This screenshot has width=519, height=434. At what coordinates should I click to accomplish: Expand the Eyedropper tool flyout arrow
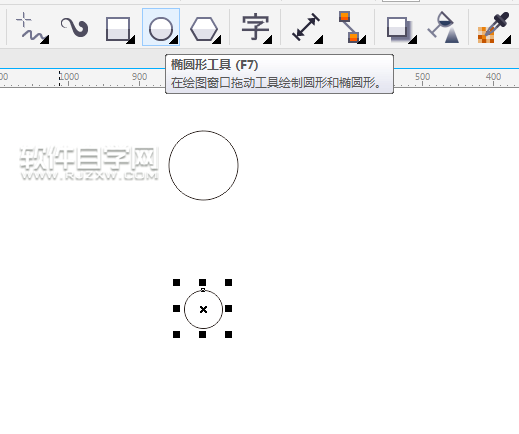coord(507,40)
